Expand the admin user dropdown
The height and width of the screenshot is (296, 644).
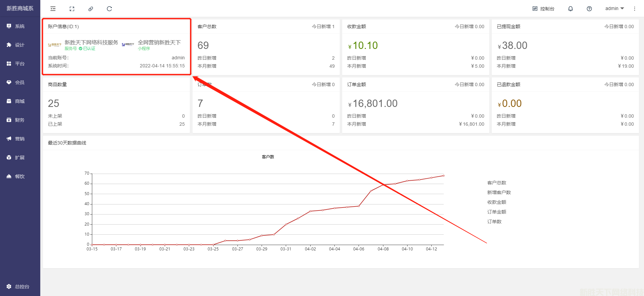pos(614,9)
